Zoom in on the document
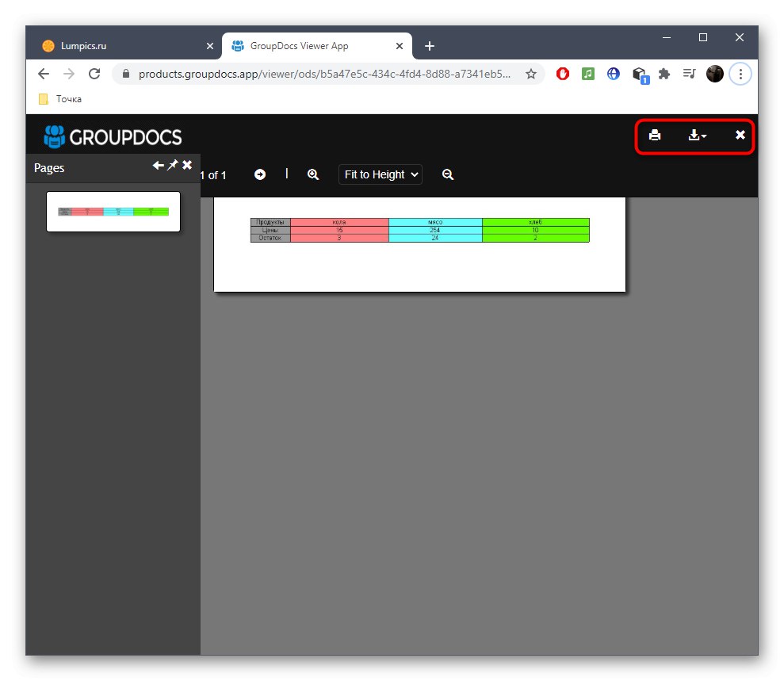The height and width of the screenshot is (681, 784). (x=313, y=174)
